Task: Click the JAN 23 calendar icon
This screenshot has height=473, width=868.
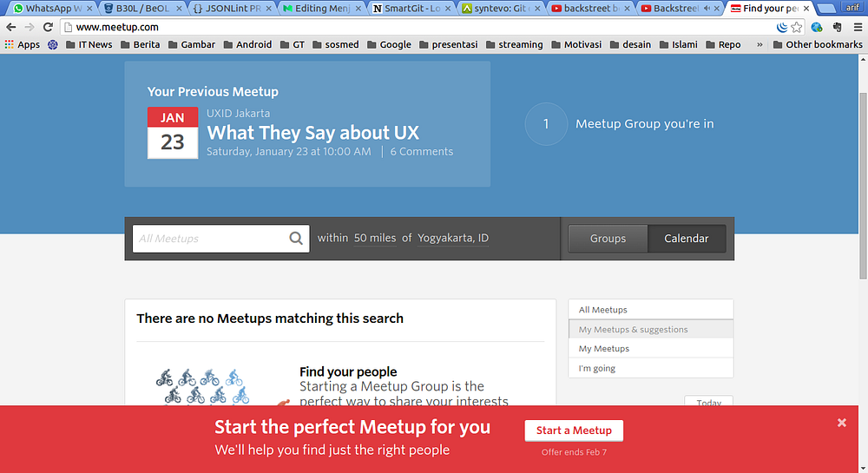Action: [x=173, y=133]
